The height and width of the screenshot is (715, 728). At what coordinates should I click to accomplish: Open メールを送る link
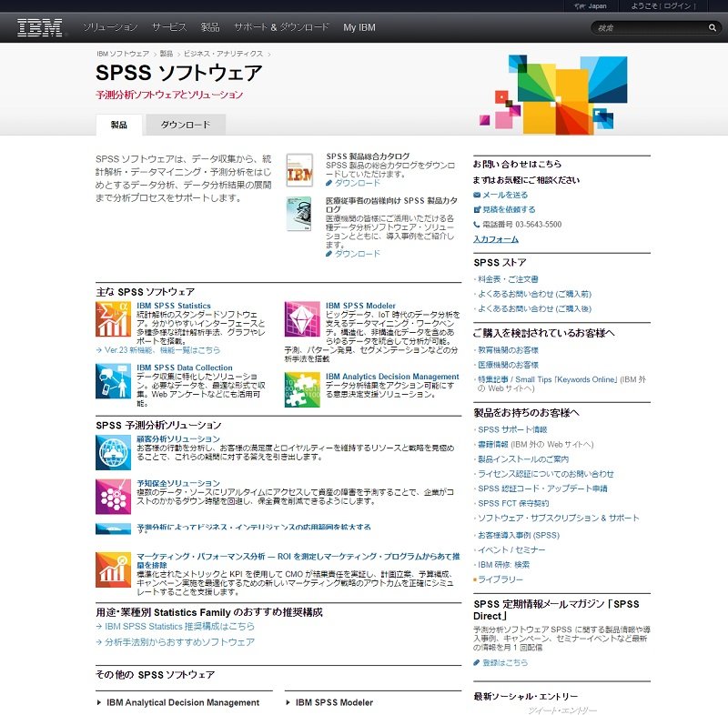tap(505, 195)
